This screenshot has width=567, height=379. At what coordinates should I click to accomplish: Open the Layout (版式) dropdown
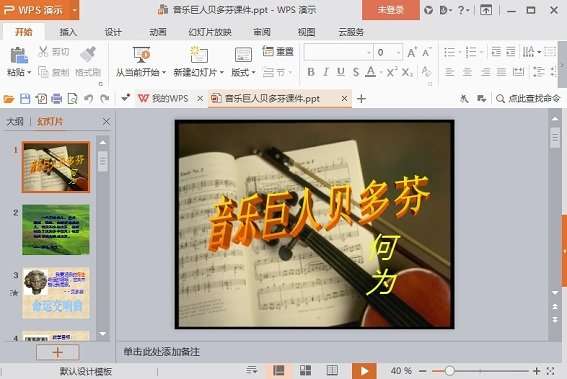point(243,72)
